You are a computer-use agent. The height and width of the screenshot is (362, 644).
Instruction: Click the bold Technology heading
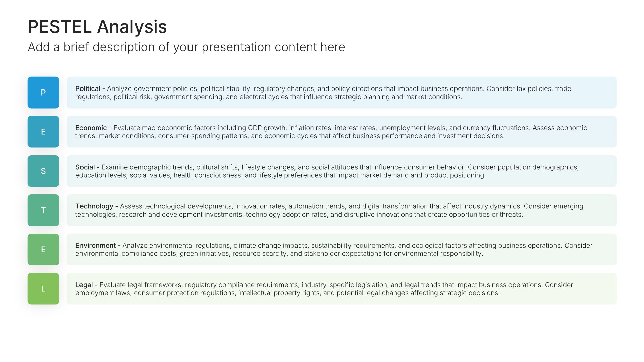pos(94,206)
